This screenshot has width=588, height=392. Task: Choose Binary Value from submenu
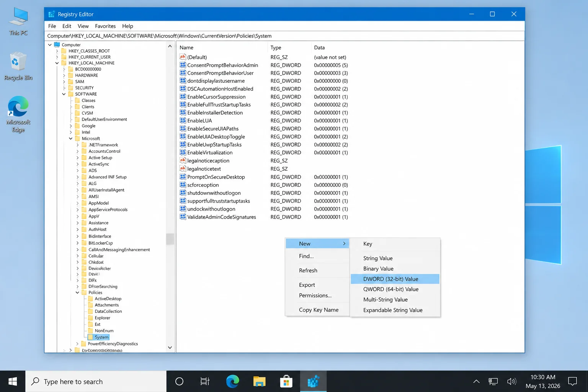pyautogui.click(x=395, y=269)
